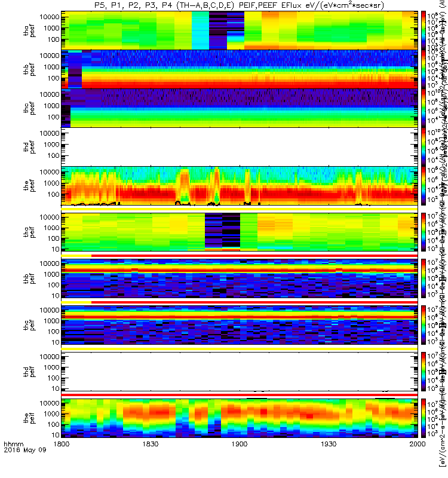Viewport: 448px width, 478px height.
Task: Click the red bar above the peif panel
Action: click(x=240, y=395)
